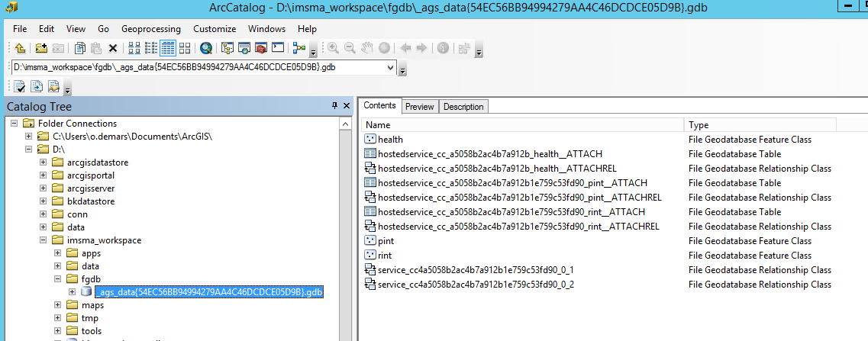Screen dimensions: 868x341
Task: Click the Delete X toolbar icon
Action: pos(112,48)
